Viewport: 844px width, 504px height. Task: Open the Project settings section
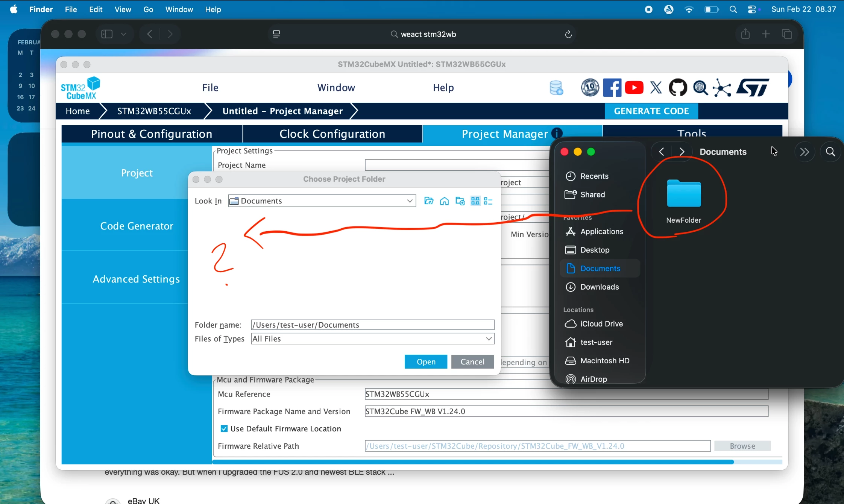pyautogui.click(x=137, y=173)
